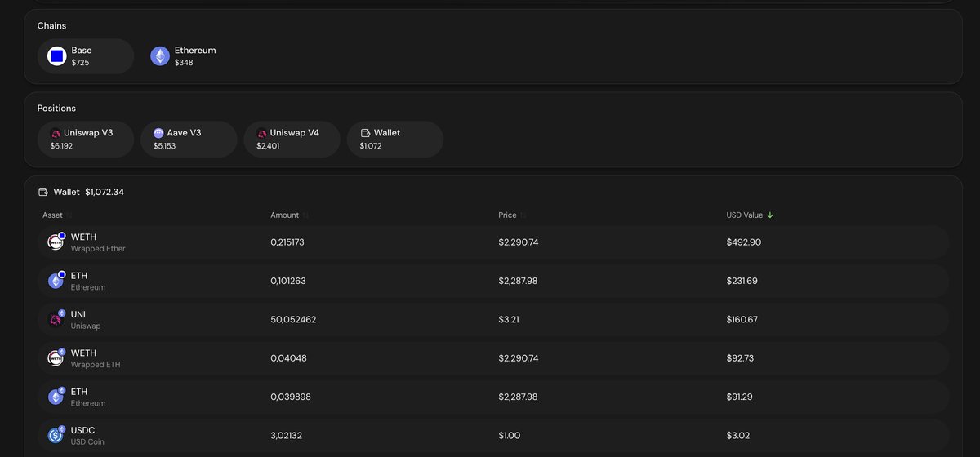
Task: Click the USD value $231.69
Action: 742,281
